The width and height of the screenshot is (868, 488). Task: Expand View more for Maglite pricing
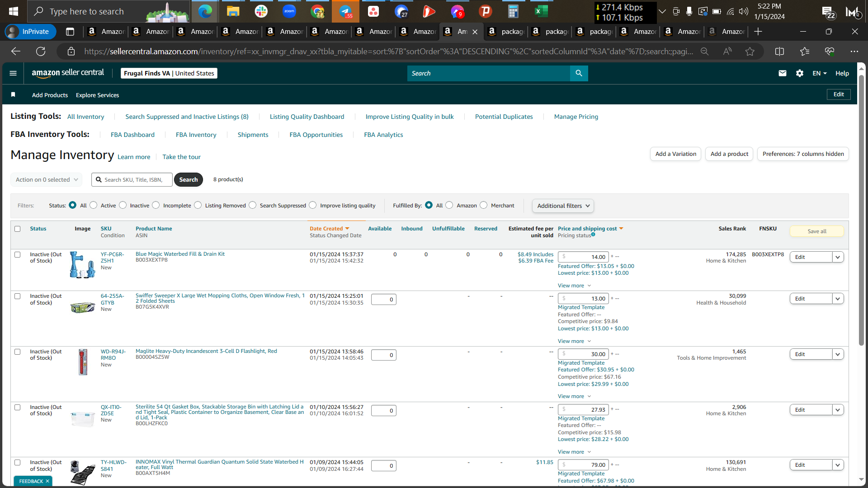pyautogui.click(x=574, y=396)
